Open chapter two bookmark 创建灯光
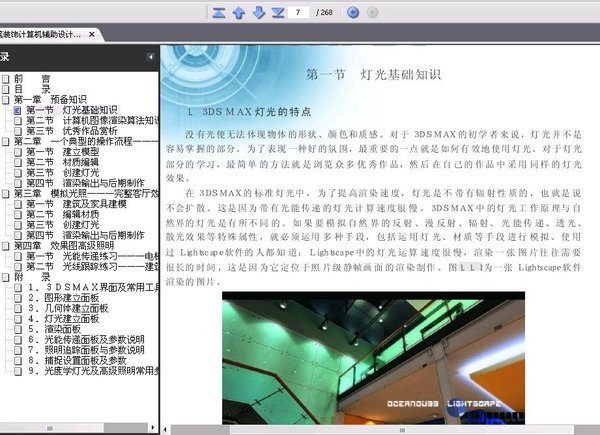The height and width of the screenshot is (435, 600). tap(62, 173)
